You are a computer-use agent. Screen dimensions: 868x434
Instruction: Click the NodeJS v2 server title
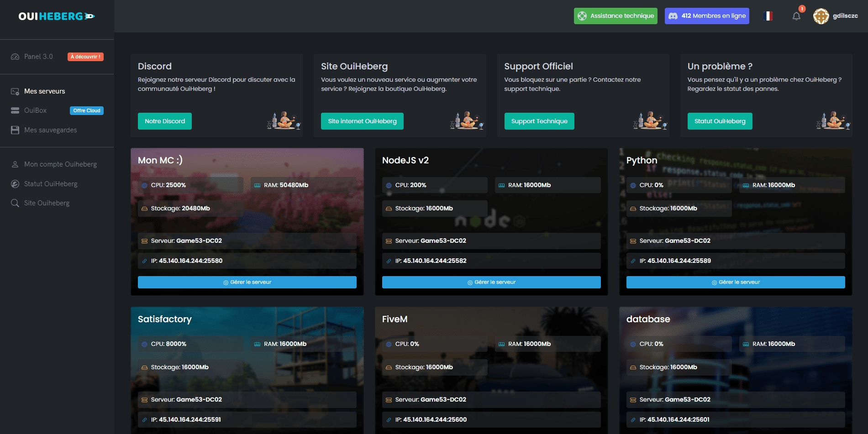(x=405, y=160)
